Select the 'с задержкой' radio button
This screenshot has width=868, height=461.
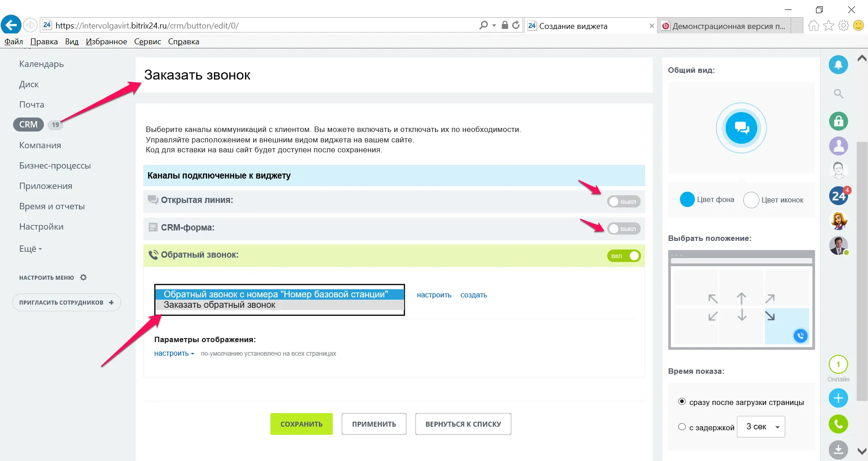[x=682, y=427]
